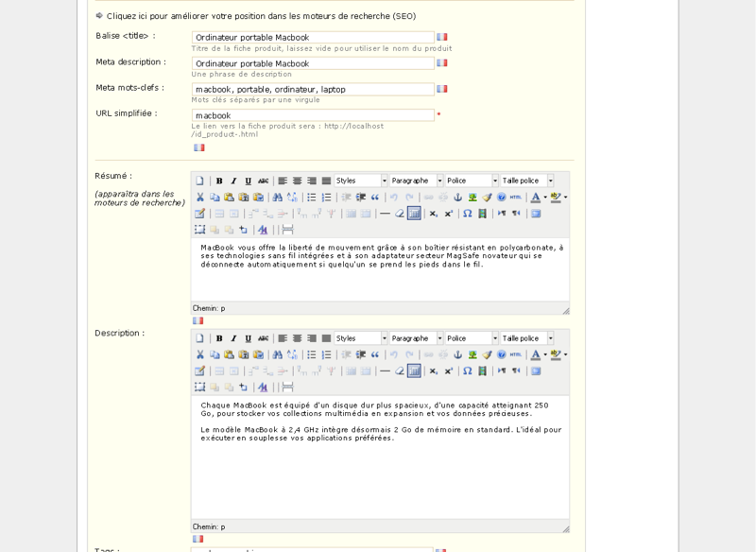The height and width of the screenshot is (552, 756).
Task: Open Taille police dropdown in Description editor
Action: pos(527,338)
